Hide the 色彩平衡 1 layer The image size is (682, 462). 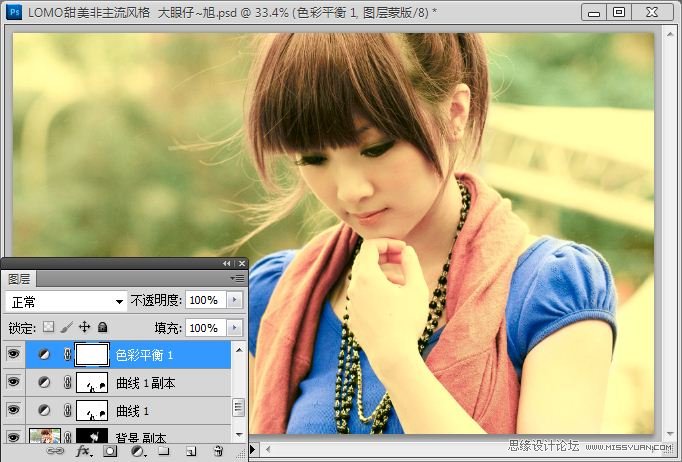click(13, 354)
